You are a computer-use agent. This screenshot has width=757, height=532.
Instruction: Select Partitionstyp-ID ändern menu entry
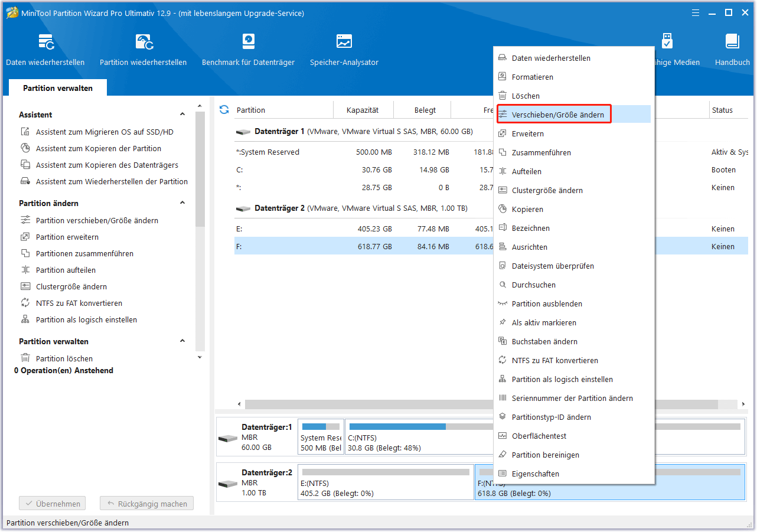pos(573,417)
